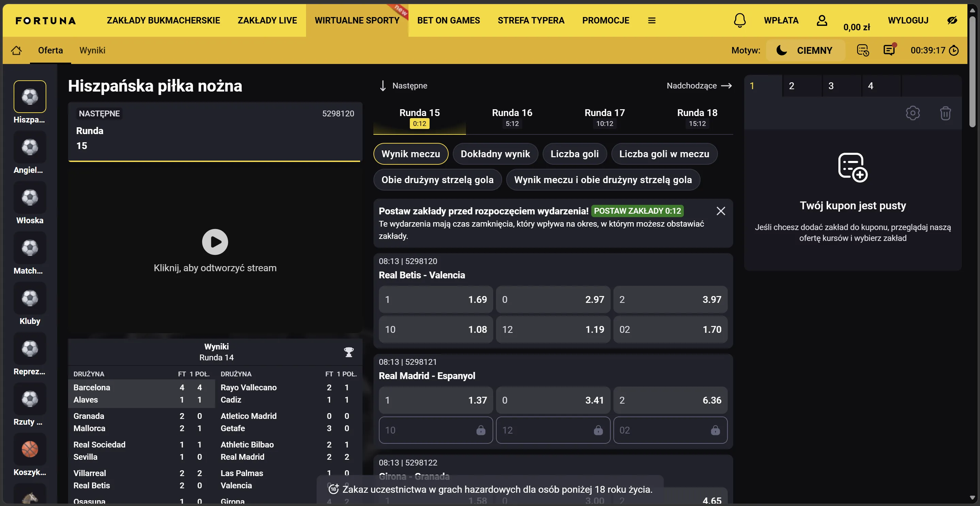Viewport: 980px width, 506px height.
Task: Click the home icon in sub-navigation
Action: tap(16, 50)
